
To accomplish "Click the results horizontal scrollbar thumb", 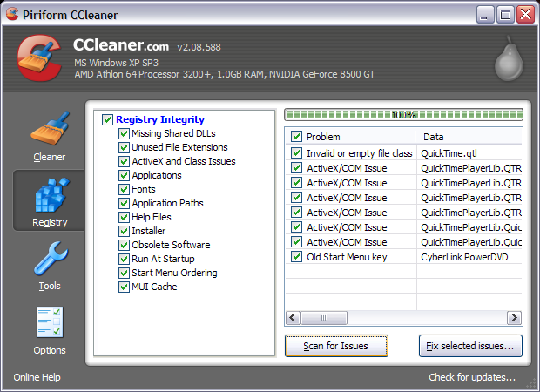I will [x=324, y=318].
